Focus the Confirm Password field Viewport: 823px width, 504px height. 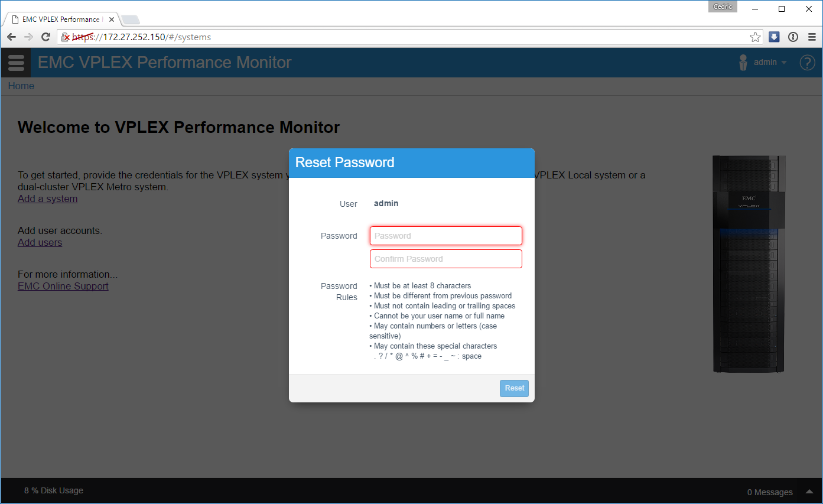click(445, 259)
